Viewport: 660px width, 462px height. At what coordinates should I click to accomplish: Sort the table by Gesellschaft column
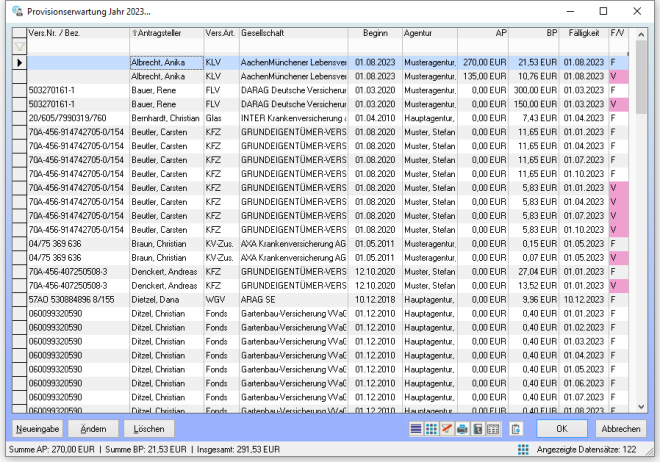(x=292, y=33)
